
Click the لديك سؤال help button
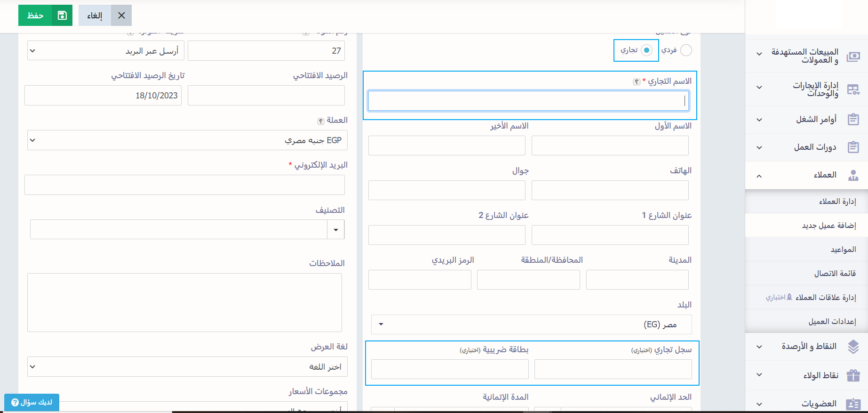tap(32, 402)
